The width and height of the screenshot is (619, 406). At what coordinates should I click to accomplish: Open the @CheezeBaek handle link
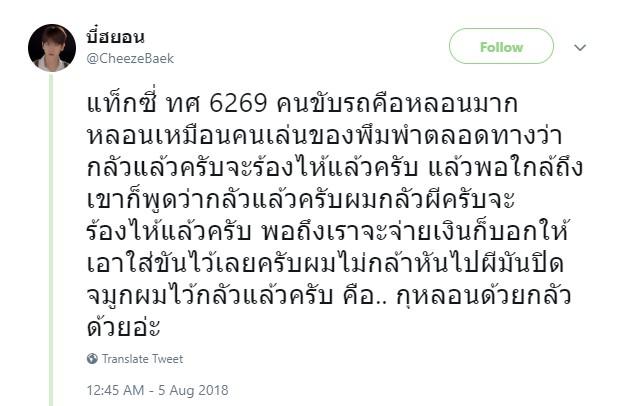tap(130, 58)
